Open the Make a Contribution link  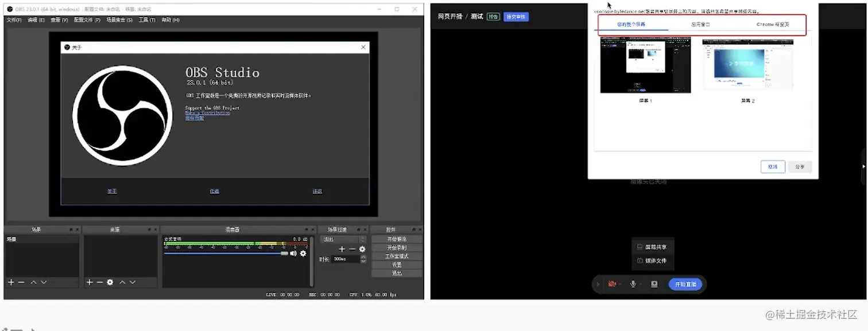tap(207, 113)
